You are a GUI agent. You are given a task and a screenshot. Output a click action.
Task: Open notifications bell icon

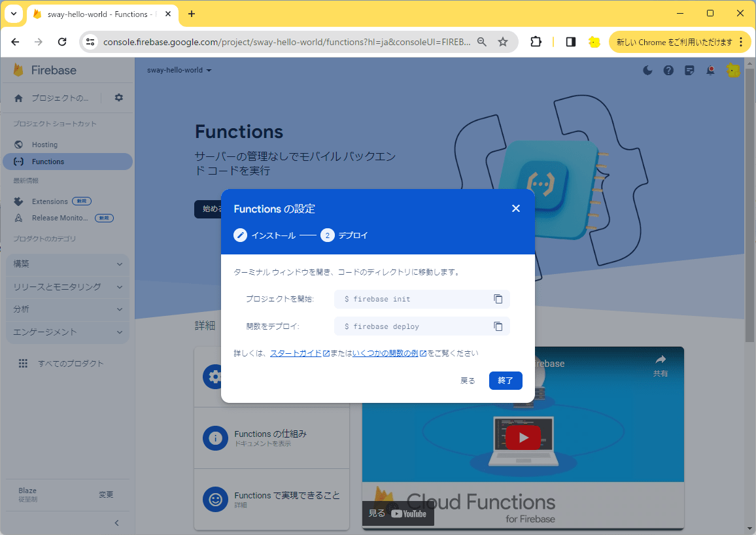[711, 71]
